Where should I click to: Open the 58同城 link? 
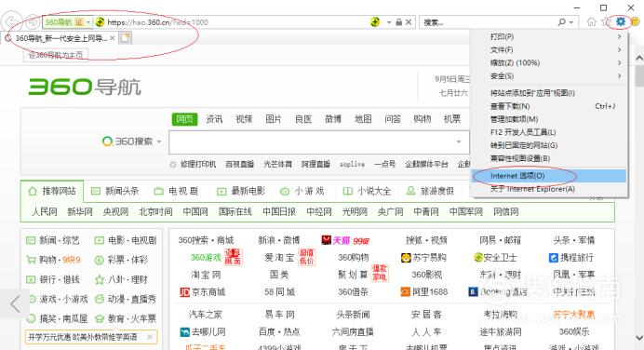[x=280, y=292]
